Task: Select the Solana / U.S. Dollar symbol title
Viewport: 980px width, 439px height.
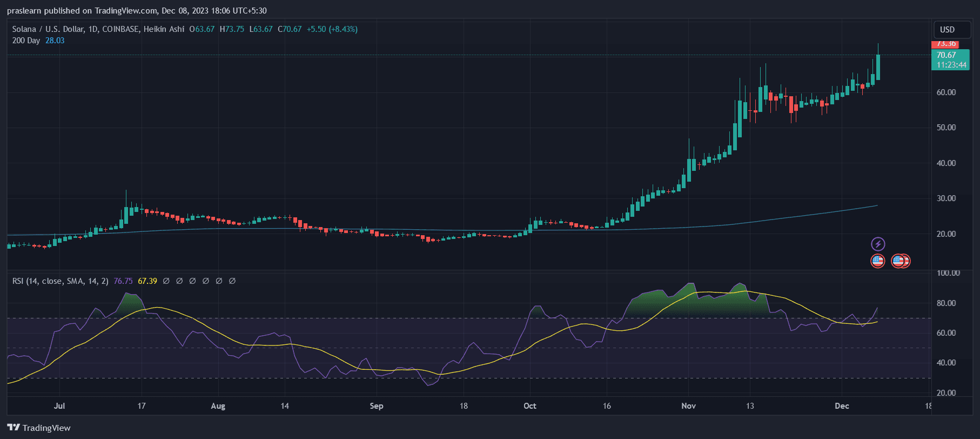Action: (98, 29)
